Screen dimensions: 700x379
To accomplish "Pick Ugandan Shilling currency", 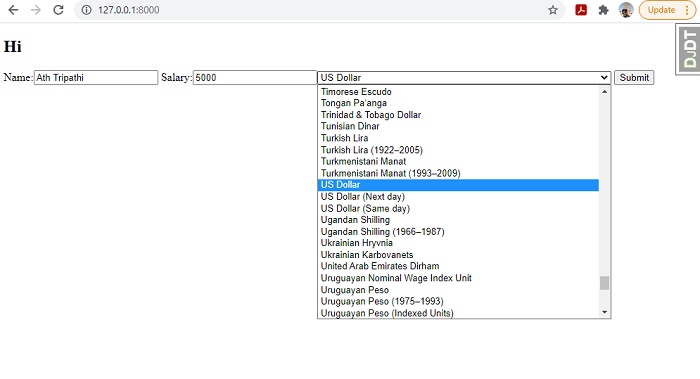I will tap(458, 220).
